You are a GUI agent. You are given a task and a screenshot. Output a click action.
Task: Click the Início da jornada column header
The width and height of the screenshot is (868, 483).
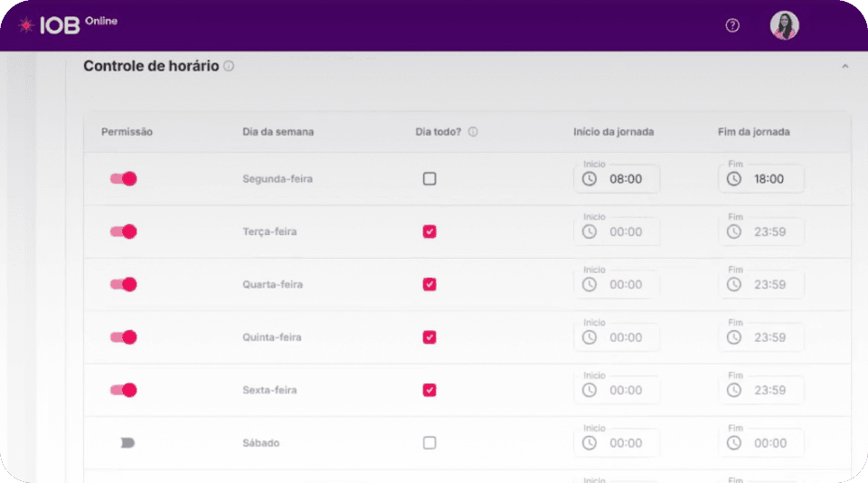[x=613, y=132]
